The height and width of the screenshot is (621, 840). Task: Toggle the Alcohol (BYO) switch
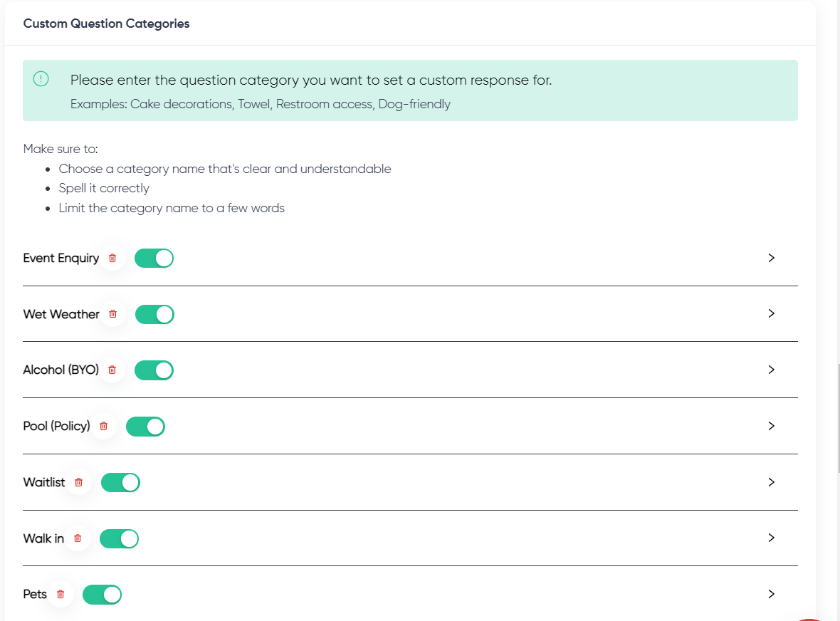[x=154, y=370]
